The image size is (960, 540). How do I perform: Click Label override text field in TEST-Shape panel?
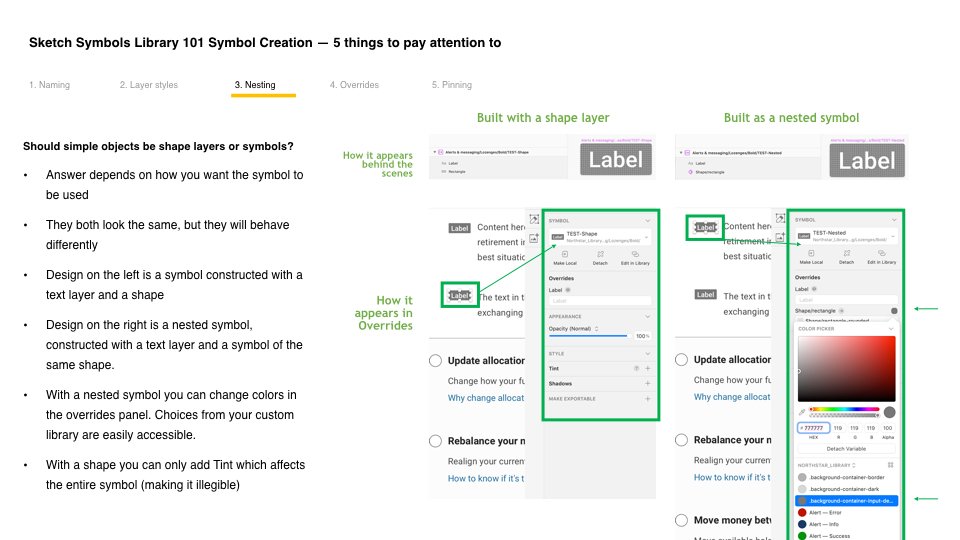pyautogui.click(x=600, y=301)
